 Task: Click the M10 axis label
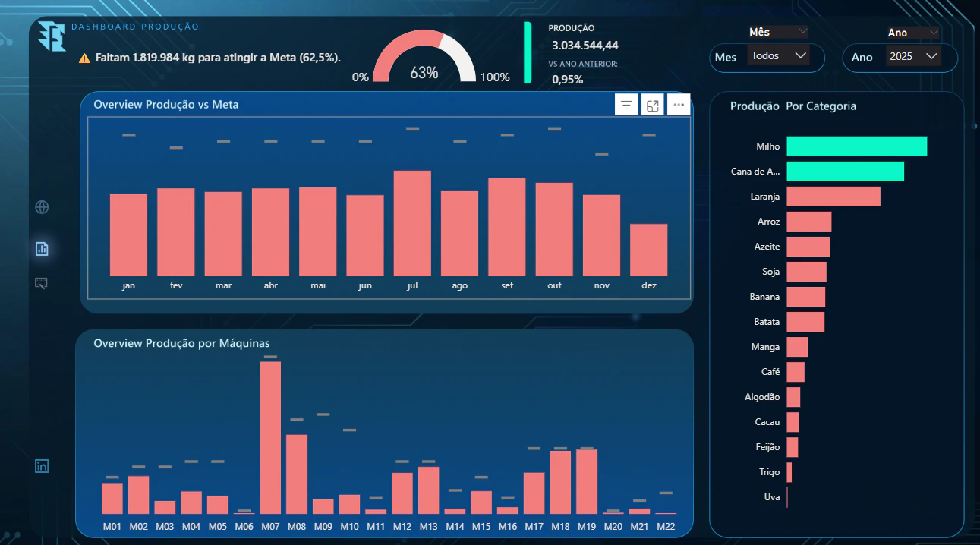[x=349, y=526]
